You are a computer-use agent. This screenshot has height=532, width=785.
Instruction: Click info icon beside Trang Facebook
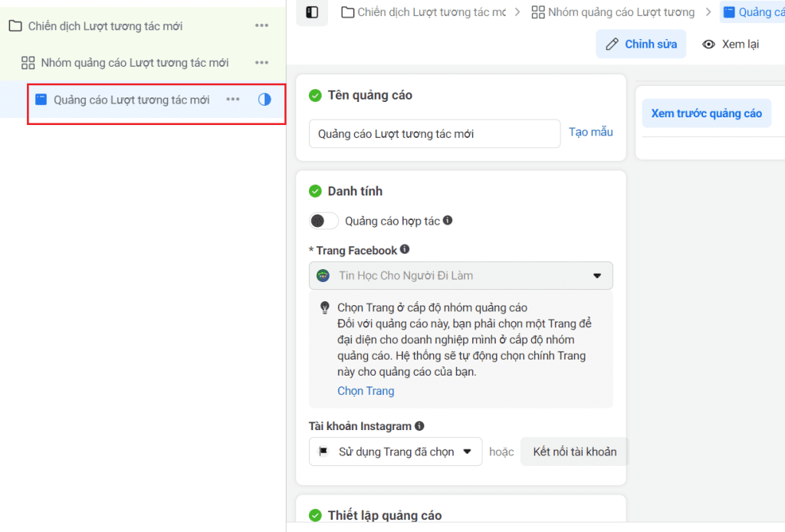click(x=405, y=249)
